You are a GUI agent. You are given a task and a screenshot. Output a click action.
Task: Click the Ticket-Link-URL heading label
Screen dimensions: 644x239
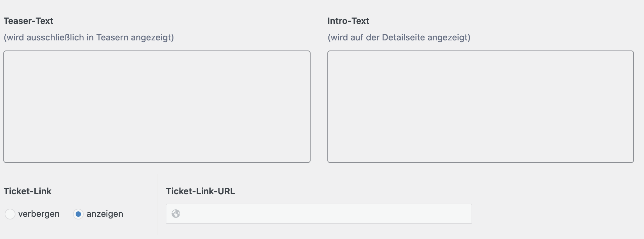pos(200,191)
